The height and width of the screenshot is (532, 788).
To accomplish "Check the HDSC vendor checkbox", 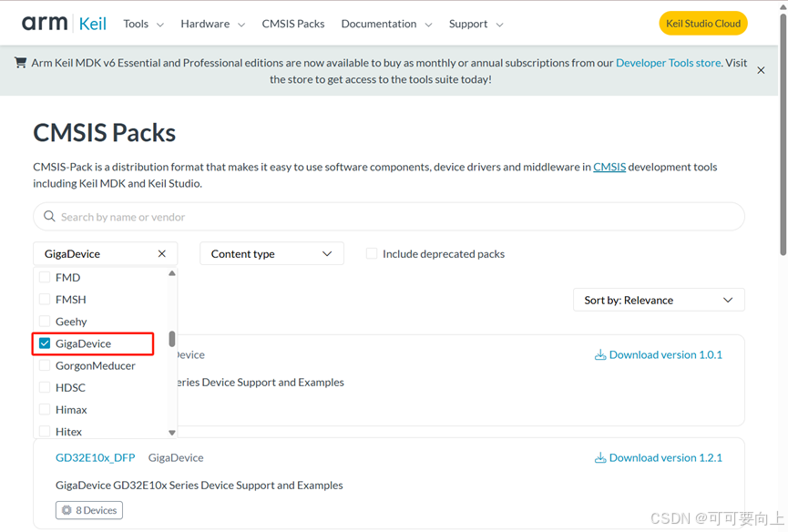I will point(45,388).
